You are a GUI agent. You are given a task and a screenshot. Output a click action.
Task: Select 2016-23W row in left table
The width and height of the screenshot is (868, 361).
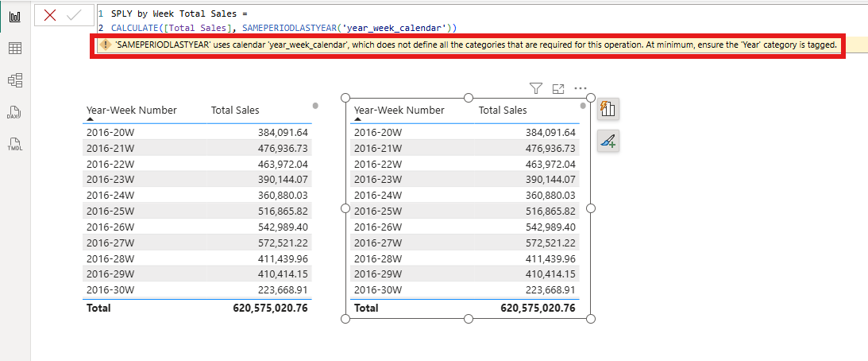(x=198, y=180)
